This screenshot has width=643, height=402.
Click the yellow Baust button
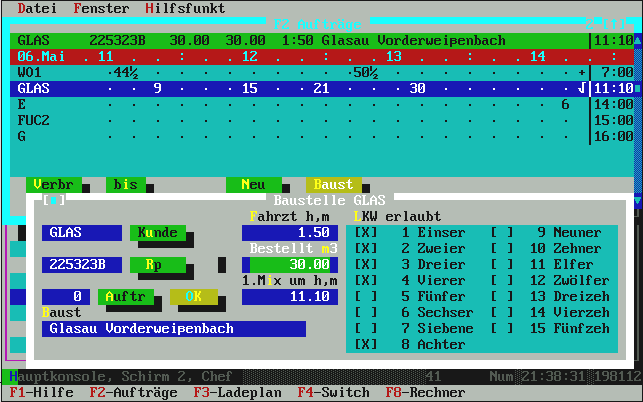pos(332,184)
